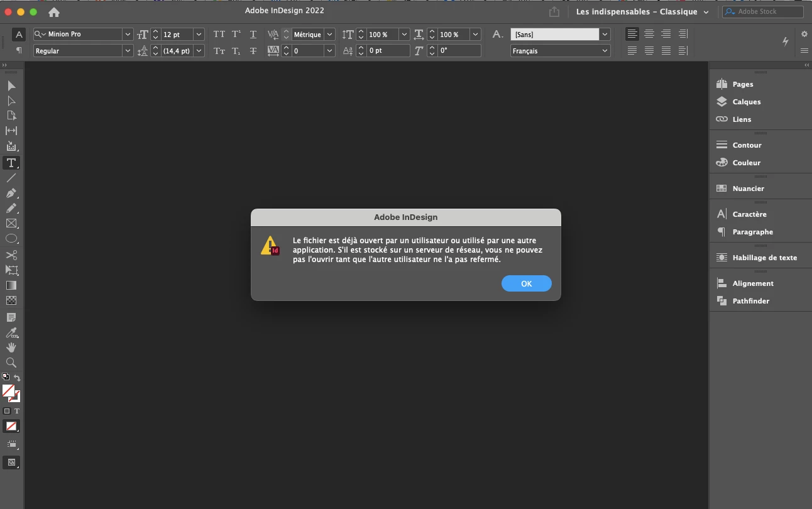Screen dimensions: 812x509
Task: Select the Note tool
Action: (11, 317)
